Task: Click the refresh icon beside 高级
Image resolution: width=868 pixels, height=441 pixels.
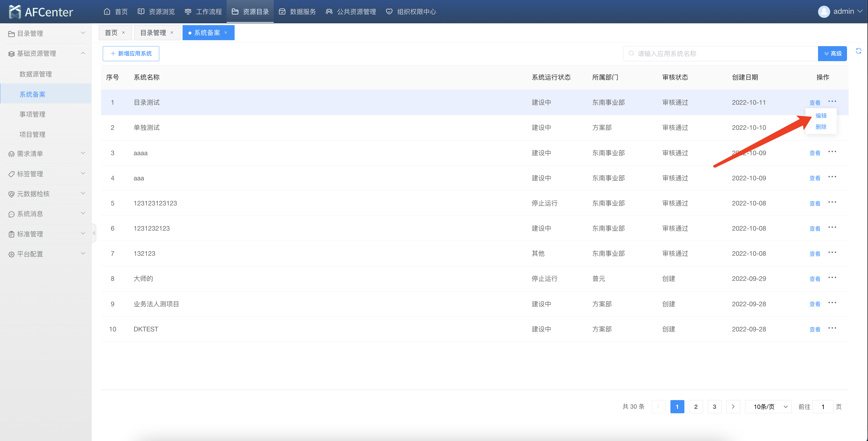Action: [x=858, y=51]
